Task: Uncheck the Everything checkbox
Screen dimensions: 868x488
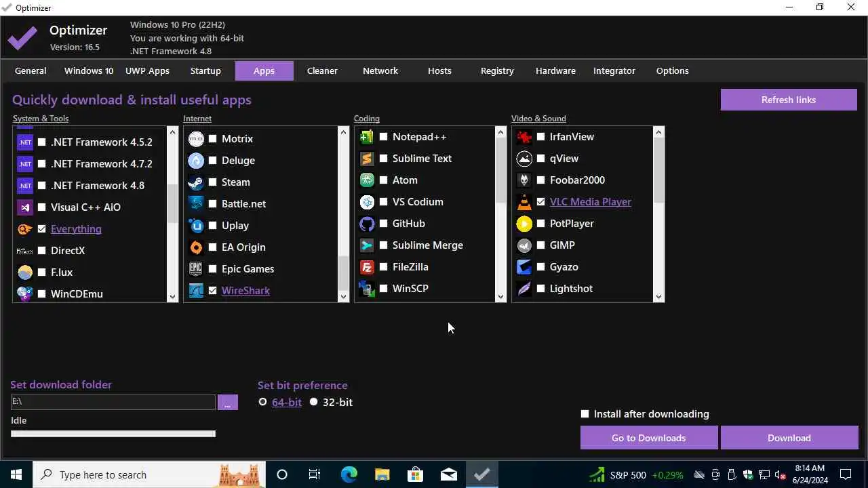Action: (42, 229)
